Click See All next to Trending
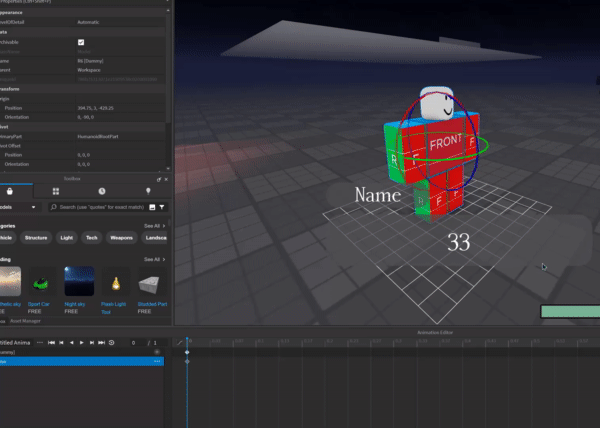 [x=154, y=259]
